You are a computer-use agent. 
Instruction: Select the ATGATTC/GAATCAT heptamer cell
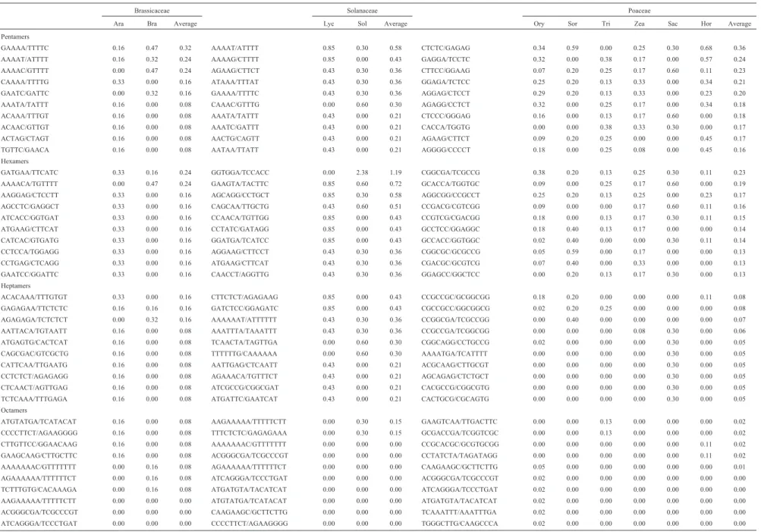244,399
